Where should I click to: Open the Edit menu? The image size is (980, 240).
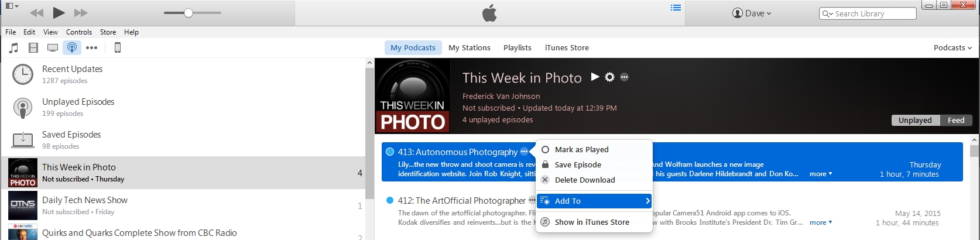(x=29, y=32)
